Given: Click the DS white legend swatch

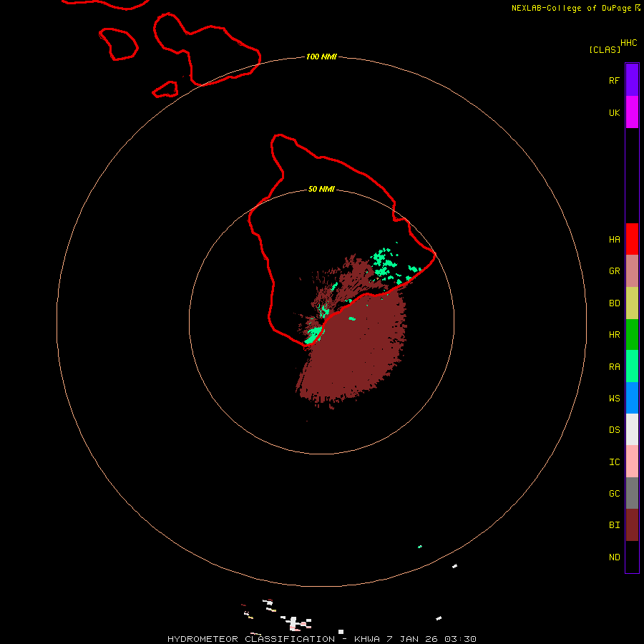Looking at the screenshot, I should click(x=632, y=429).
